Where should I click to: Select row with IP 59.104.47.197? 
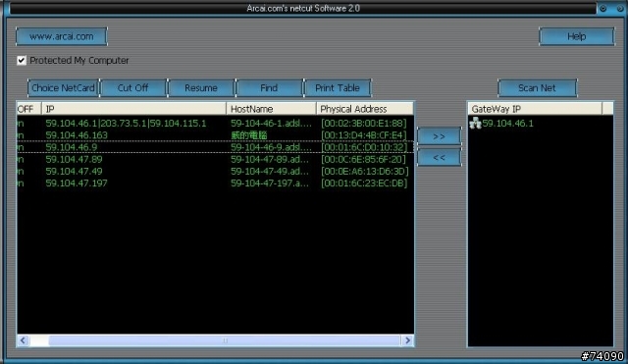(215, 183)
